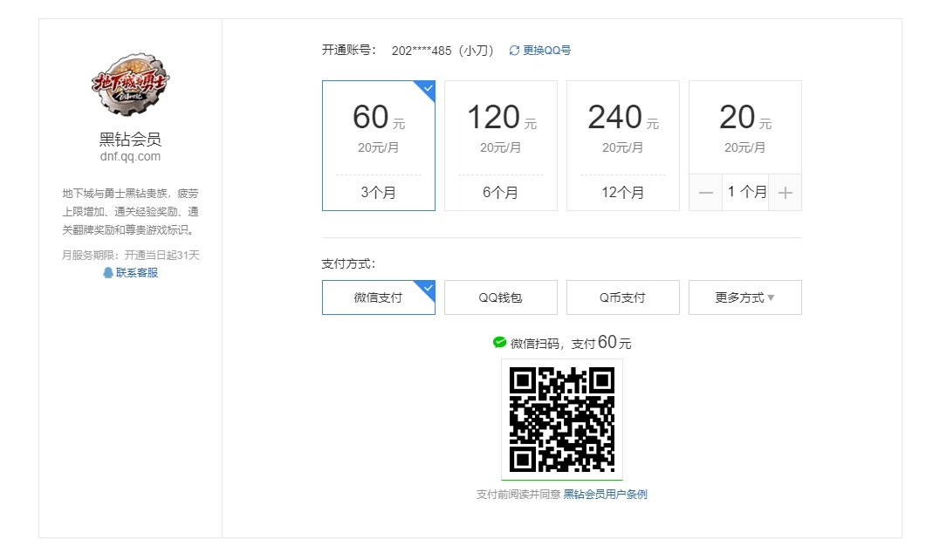Click the plus icon to add a month

point(785,193)
